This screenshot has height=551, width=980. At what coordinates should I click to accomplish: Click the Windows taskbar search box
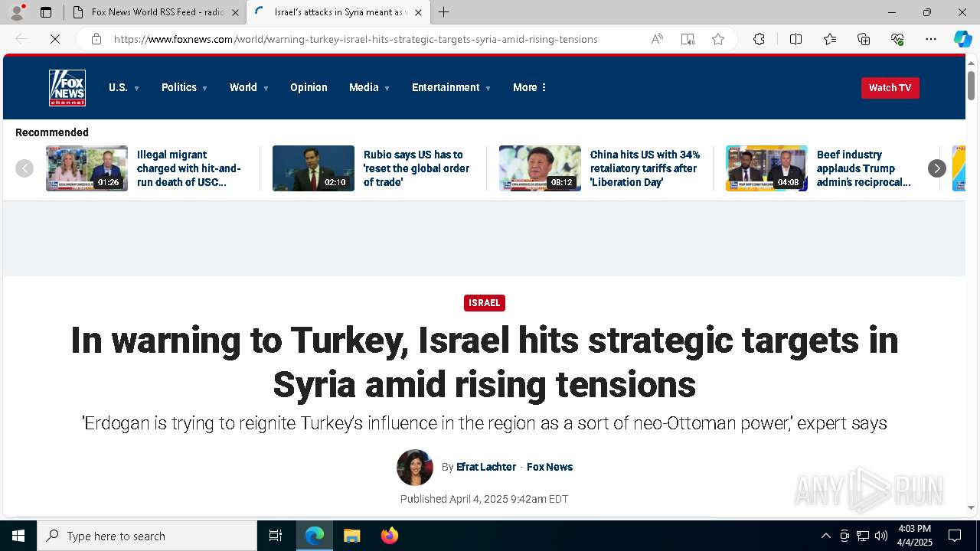click(147, 536)
